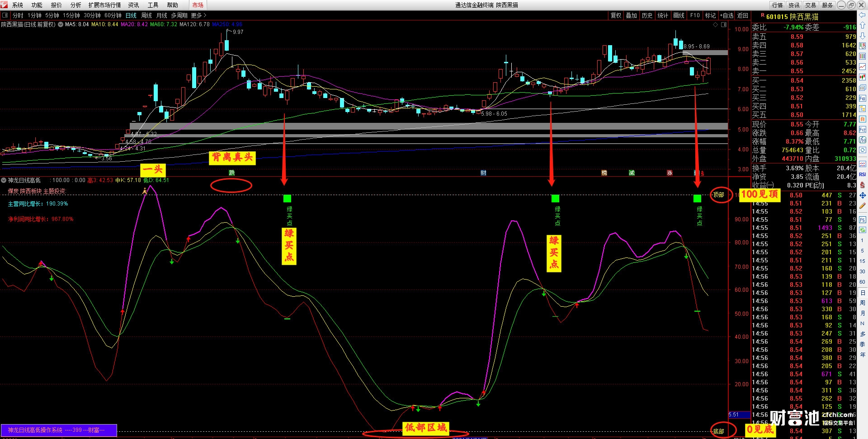Click the orange '自' self-select icon

click(863, 119)
